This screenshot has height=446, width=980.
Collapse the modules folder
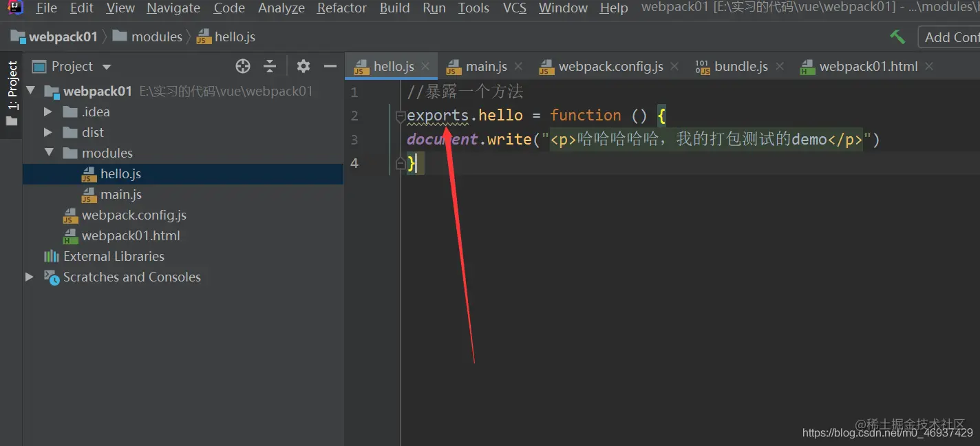(48, 153)
